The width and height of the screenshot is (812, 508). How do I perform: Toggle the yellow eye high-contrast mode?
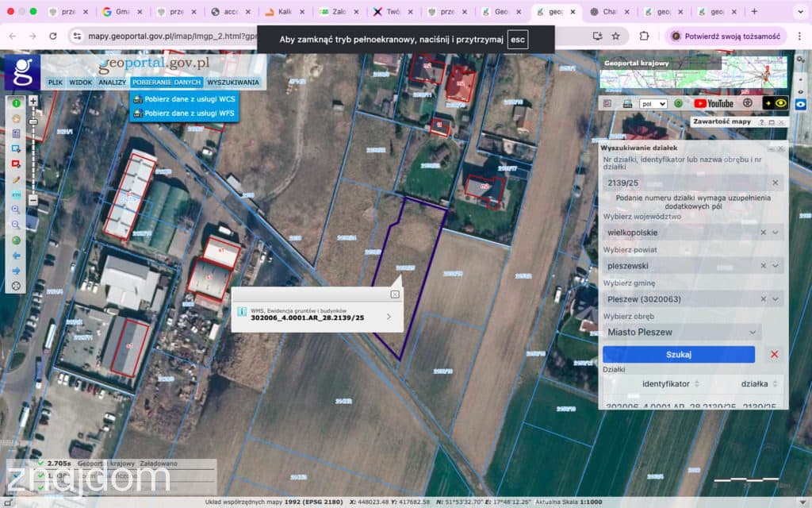click(776, 104)
